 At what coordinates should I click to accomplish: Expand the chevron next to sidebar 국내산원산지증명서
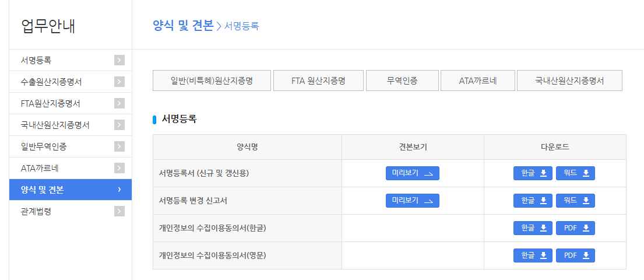(119, 125)
